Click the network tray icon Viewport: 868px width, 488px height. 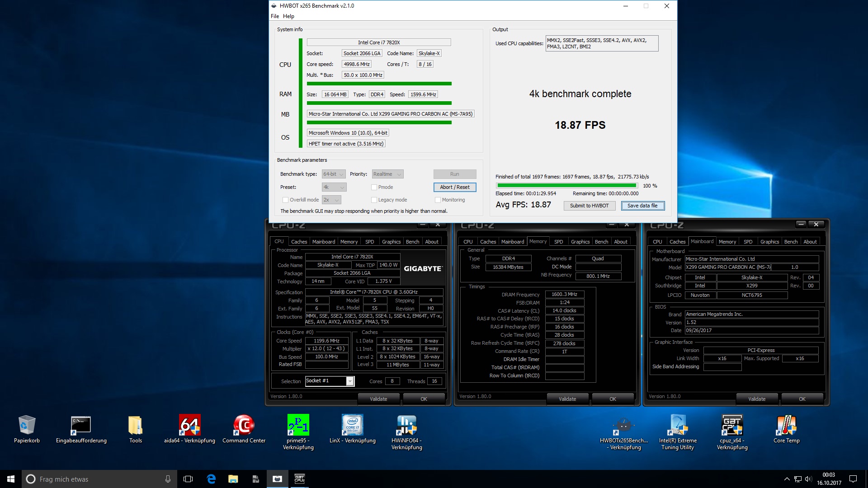[797, 479]
